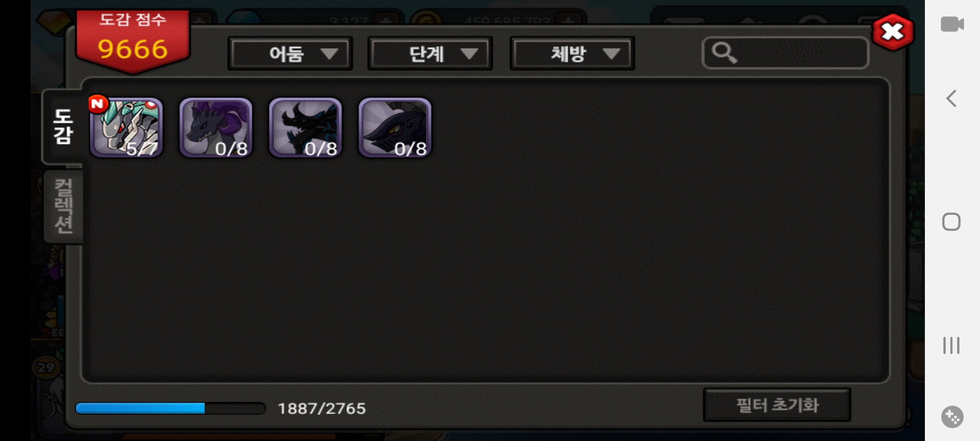Expand the 체방 filter dropdown
Viewport: 980px width, 441px height.
tap(572, 53)
